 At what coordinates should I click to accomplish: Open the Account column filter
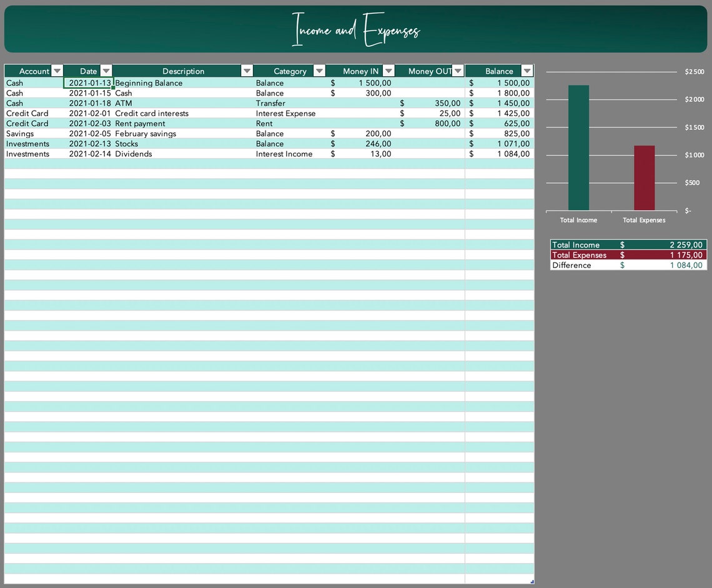point(57,71)
